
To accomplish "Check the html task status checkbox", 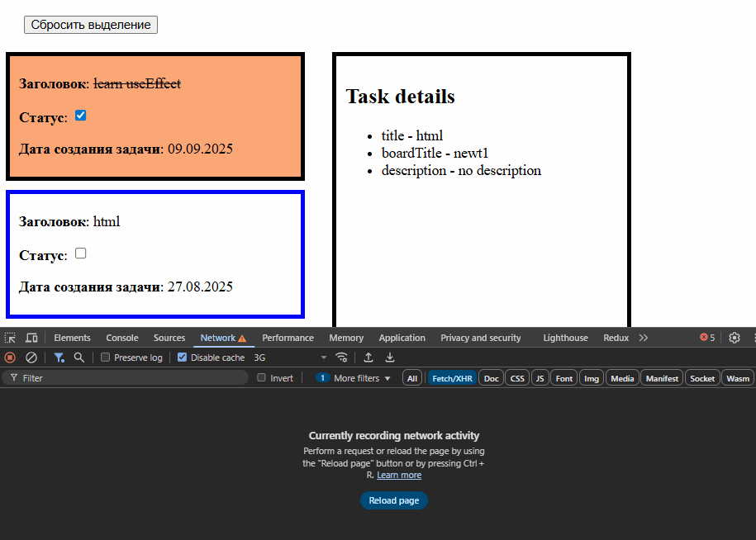I will 81,253.
